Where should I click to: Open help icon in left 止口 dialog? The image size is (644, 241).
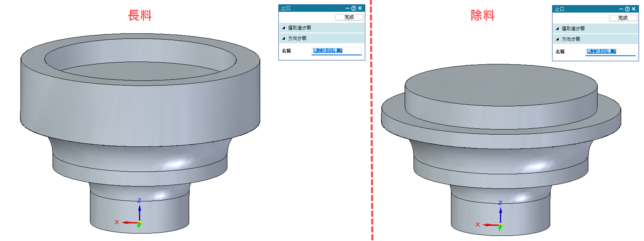click(354, 8)
